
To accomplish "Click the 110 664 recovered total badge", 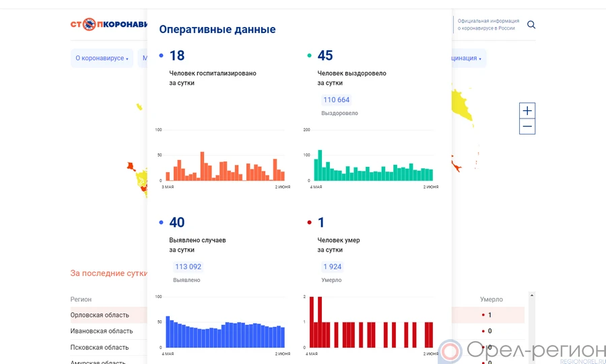I will [337, 100].
